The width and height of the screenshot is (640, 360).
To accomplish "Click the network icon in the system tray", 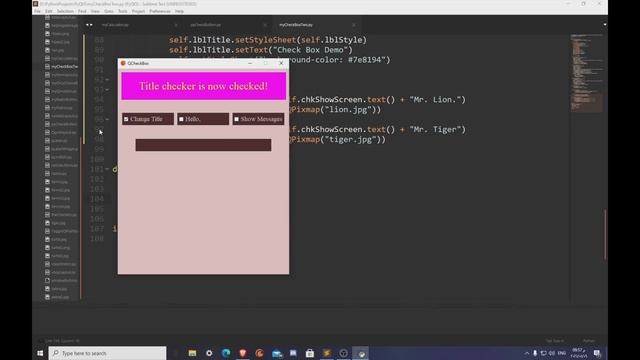I will 544,353.
